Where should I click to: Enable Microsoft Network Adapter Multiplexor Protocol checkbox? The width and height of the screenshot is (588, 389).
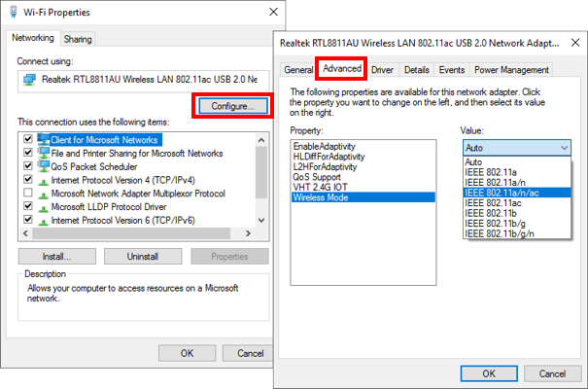click(28, 193)
